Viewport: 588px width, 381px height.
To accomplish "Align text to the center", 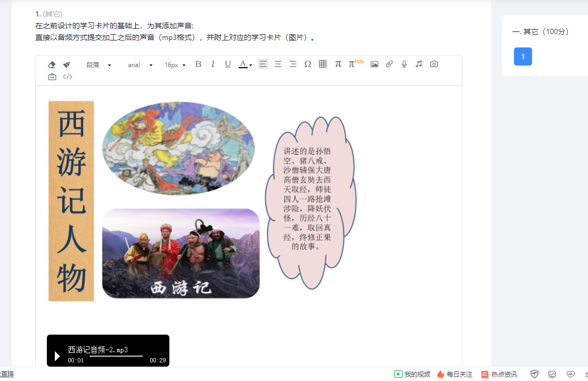I will pyautogui.click(x=278, y=64).
